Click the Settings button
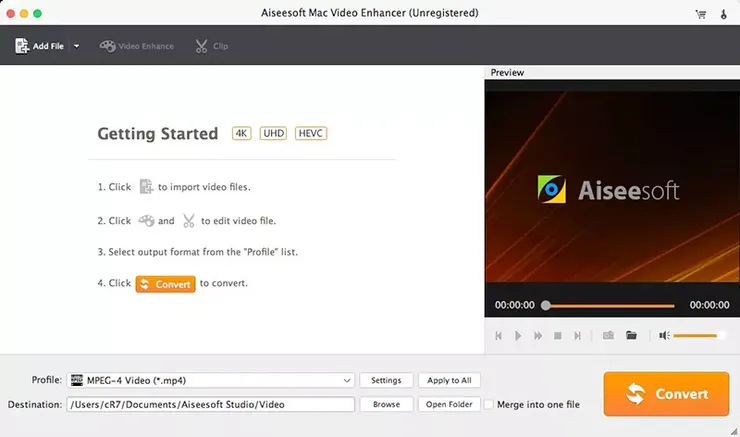 [386, 380]
